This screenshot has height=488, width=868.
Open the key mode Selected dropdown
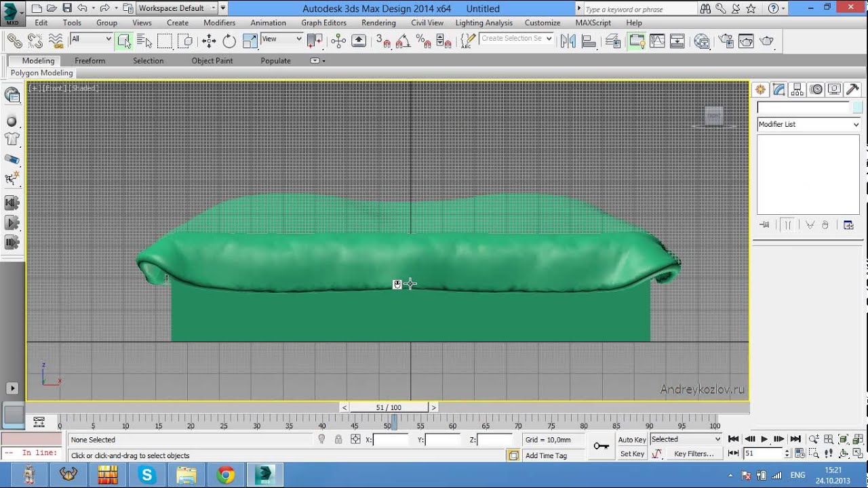pyautogui.click(x=686, y=439)
